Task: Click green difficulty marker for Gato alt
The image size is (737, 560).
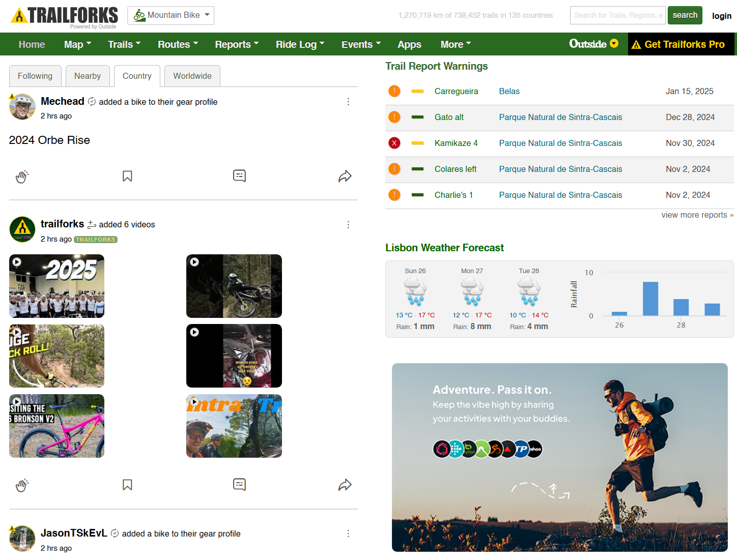Action: click(417, 117)
